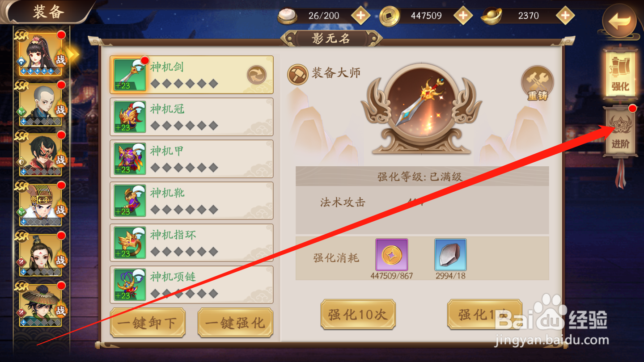This screenshot has height=362, width=644.
Task: Switch to the 进阶 tab
Action: 620,131
